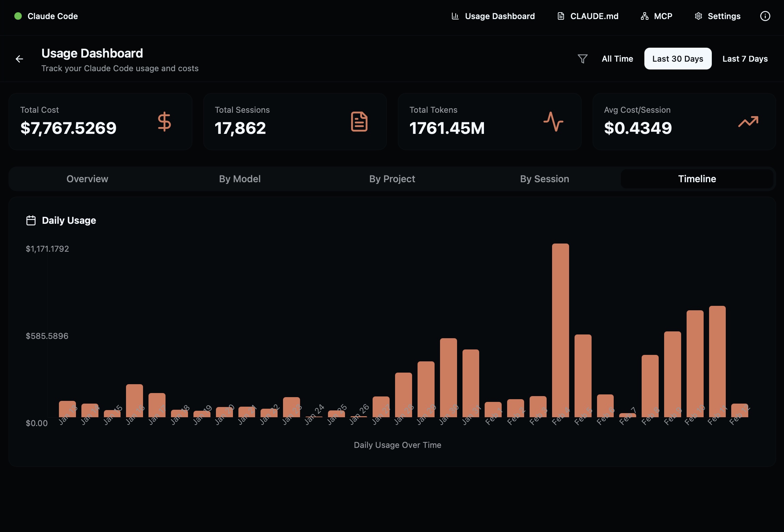The width and height of the screenshot is (784, 532).
Task: Click the document icon on Total Sessions card
Action: 359,122
